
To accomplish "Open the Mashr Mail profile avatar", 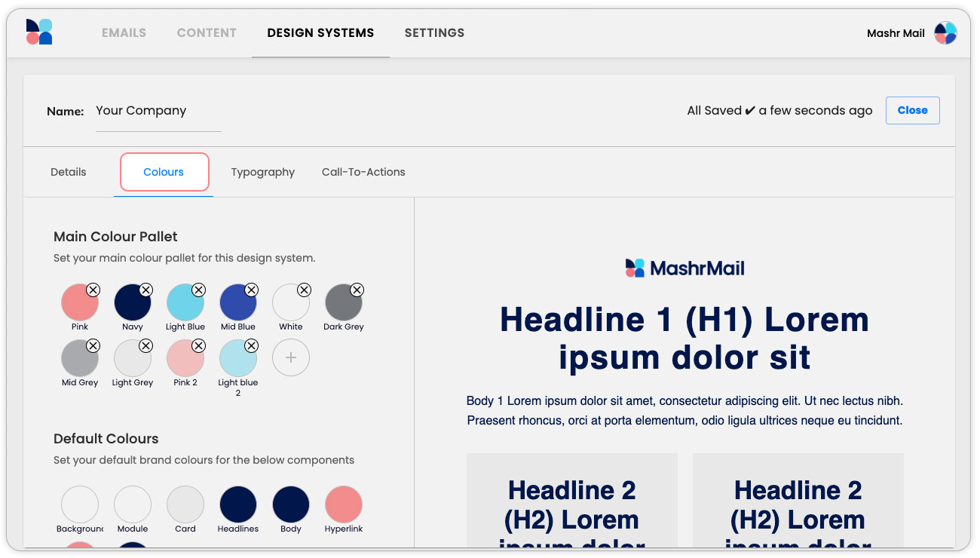I will click(945, 33).
